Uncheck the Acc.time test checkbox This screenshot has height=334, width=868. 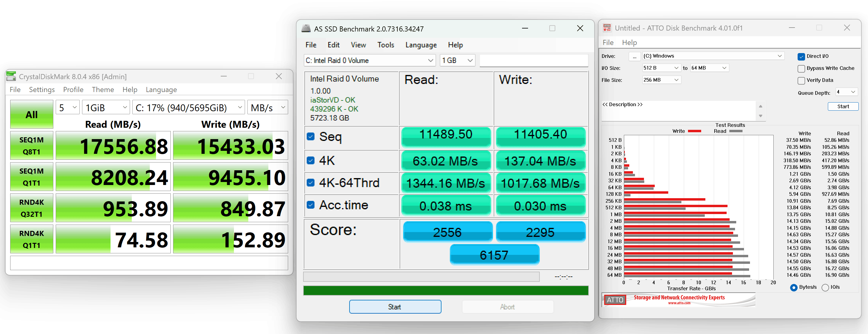point(310,205)
